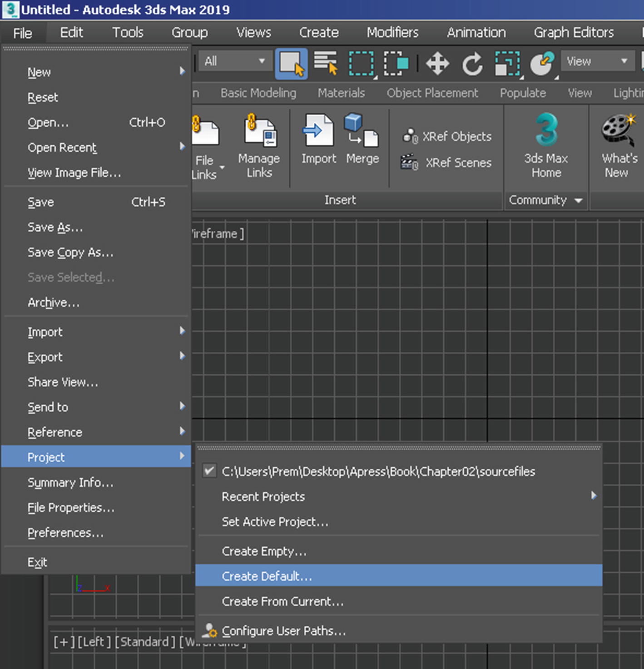Switch to the Basic Modeling ribbon tab
Image resolution: width=644 pixels, height=669 pixels.
tap(258, 93)
